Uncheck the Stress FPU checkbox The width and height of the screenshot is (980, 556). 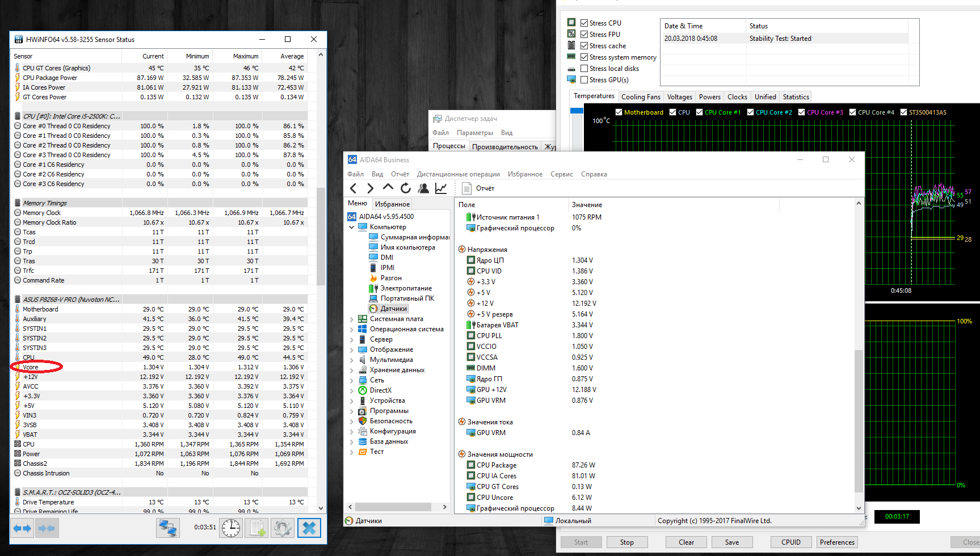click(584, 35)
